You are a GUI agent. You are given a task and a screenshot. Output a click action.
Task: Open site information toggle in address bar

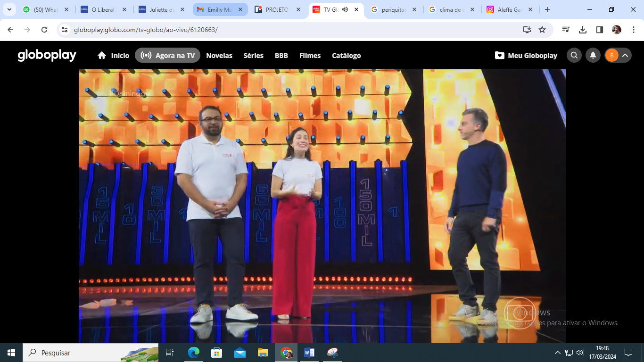coord(65,30)
